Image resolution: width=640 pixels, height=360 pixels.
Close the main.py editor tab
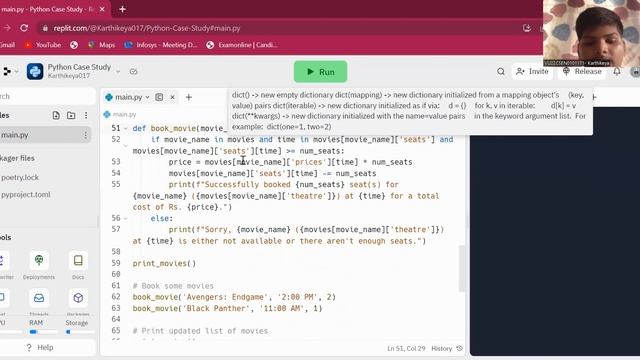coord(173,97)
